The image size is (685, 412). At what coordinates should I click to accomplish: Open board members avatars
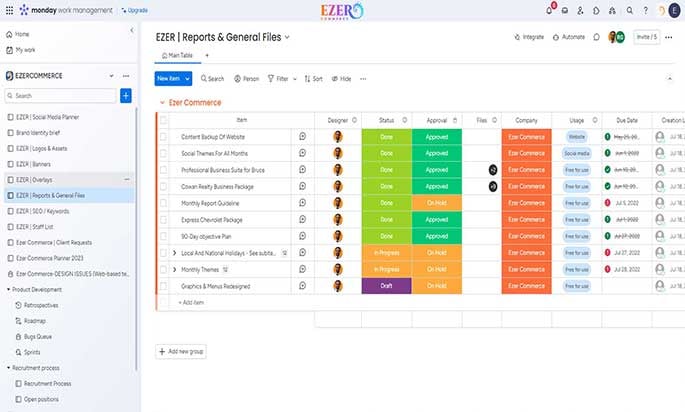pos(616,37)
